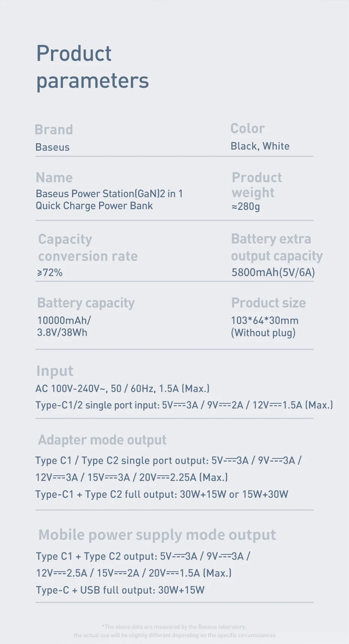Click the 'Product weight' heading
The height and width of the screenshot is (644, 349).
coord(257,185)
